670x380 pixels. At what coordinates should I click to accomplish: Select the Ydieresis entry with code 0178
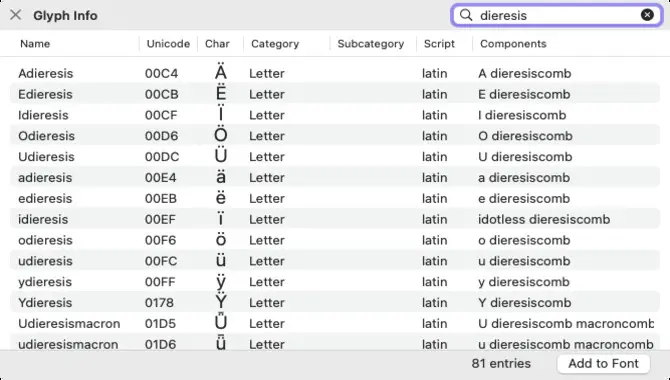pos(335,303)
